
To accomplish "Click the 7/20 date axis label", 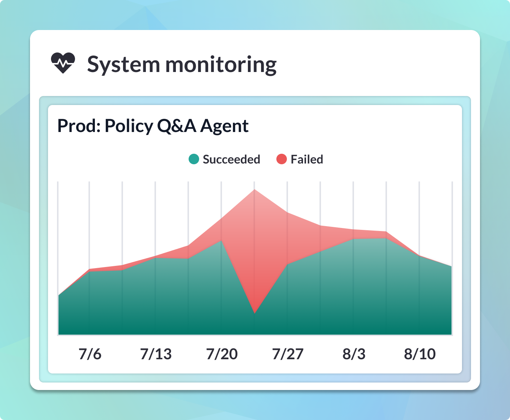I will [x=222, y=354].
